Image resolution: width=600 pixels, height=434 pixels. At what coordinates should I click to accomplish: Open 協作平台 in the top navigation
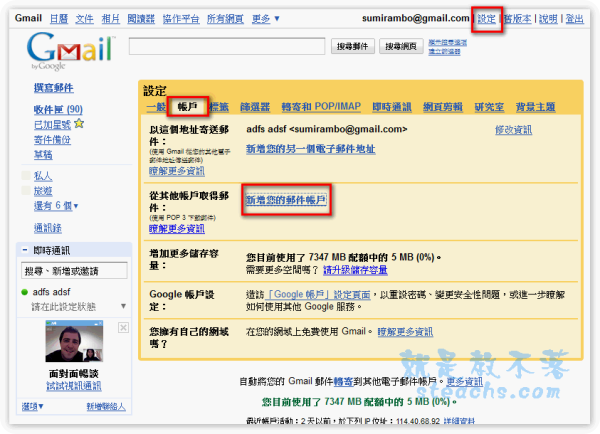[181, 18]
